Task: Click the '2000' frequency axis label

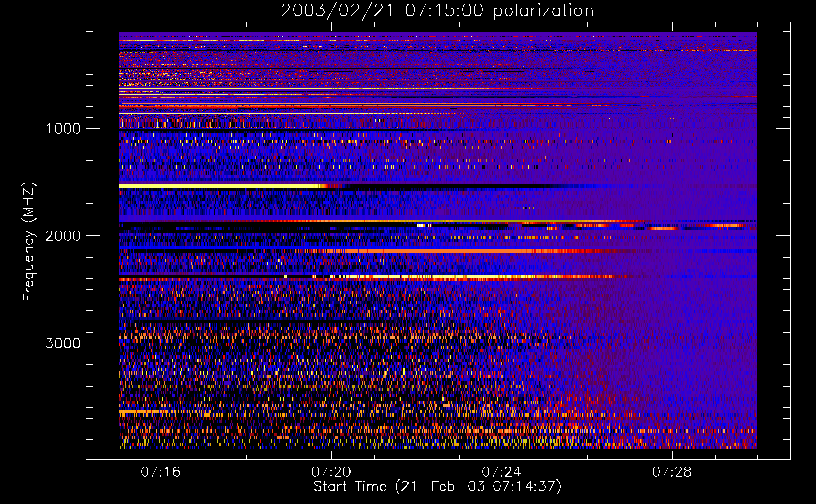Action: [63, 236]
